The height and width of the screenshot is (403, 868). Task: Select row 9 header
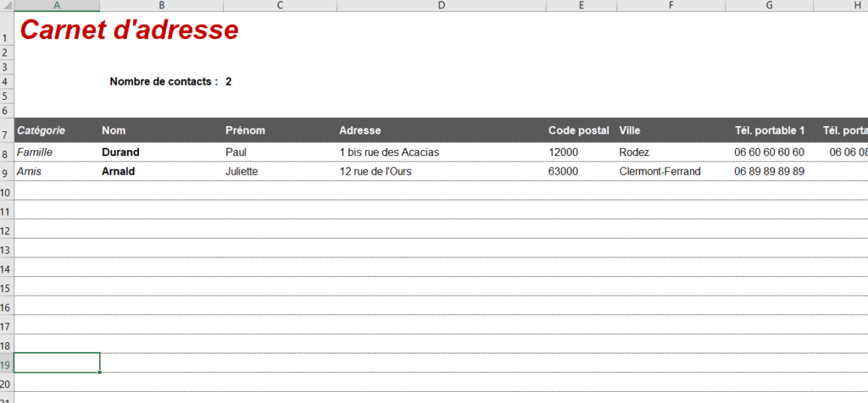[7, 172]
